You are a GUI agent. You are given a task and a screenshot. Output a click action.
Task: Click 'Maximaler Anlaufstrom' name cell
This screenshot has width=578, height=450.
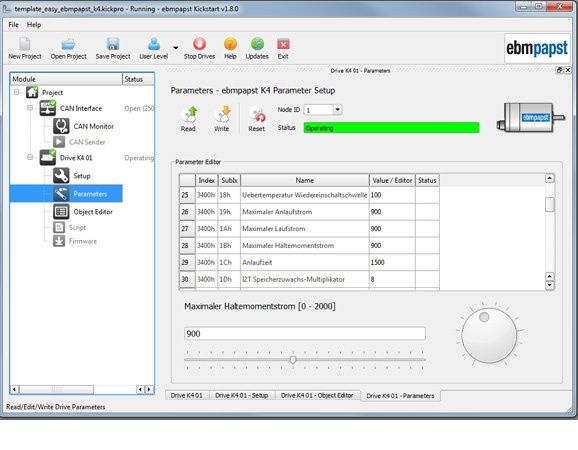pos(305,212)
